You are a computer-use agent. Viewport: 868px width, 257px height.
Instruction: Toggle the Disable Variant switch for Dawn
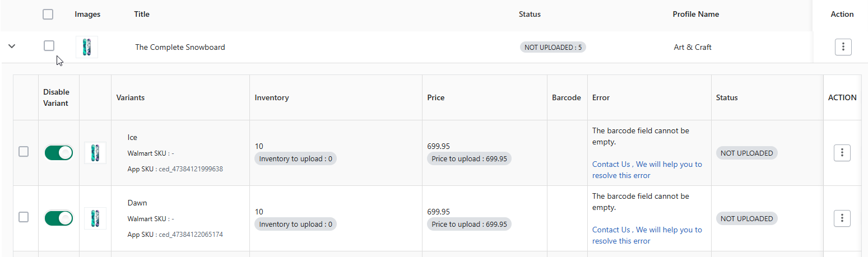59,218
